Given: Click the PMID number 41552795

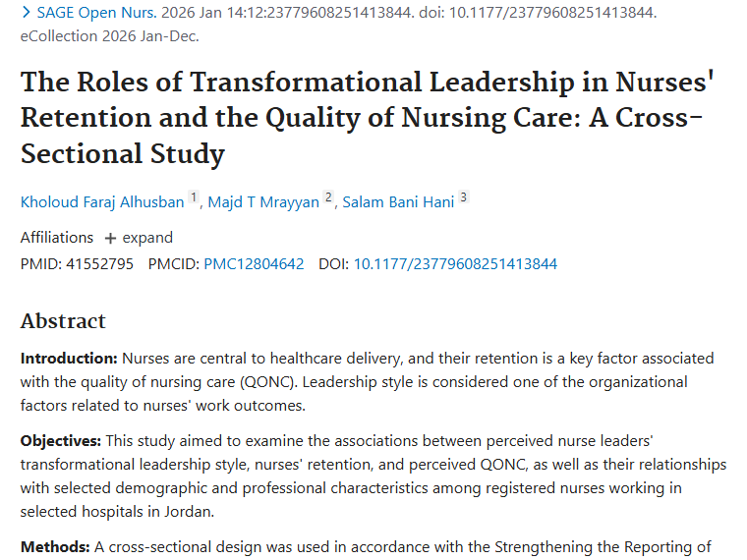Looking at the screenshot, I should pyautogui.click(x=98, y=264).
